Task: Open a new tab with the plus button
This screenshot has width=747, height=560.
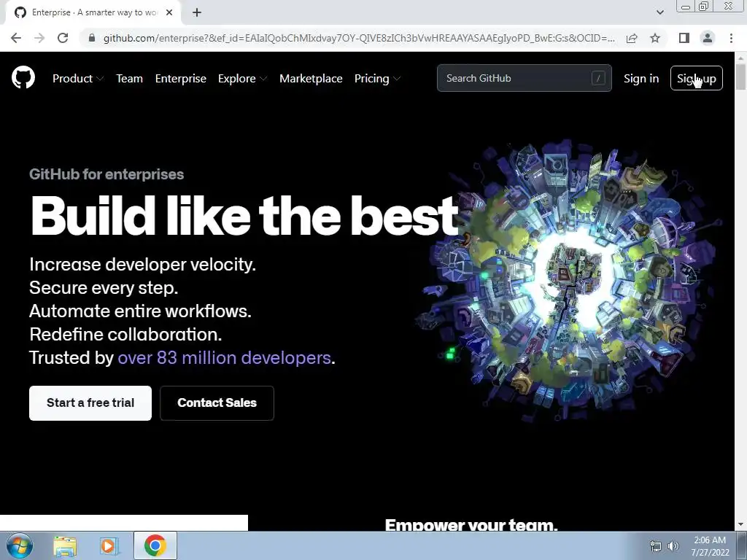Action: pyautogui.click(x=197, y=13)
